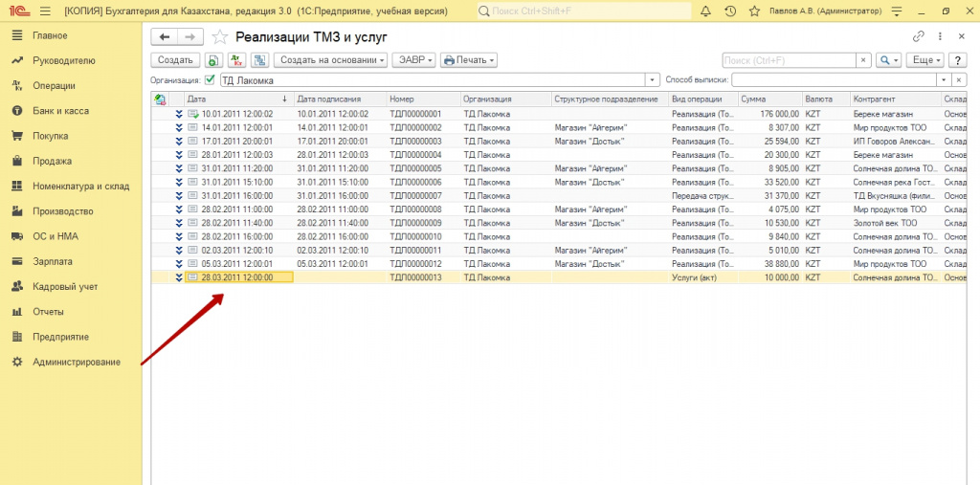Open the document structure icon button
This screenshot has height=485, width=980.
259,60
